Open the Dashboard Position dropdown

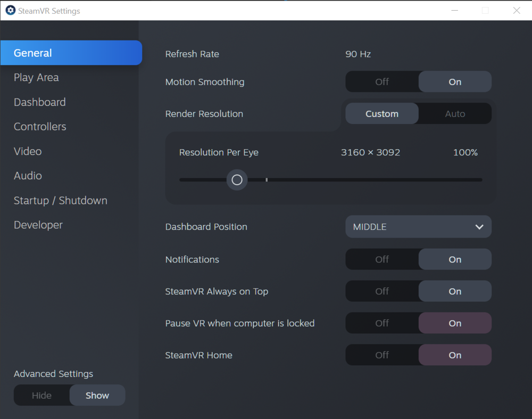418,227
